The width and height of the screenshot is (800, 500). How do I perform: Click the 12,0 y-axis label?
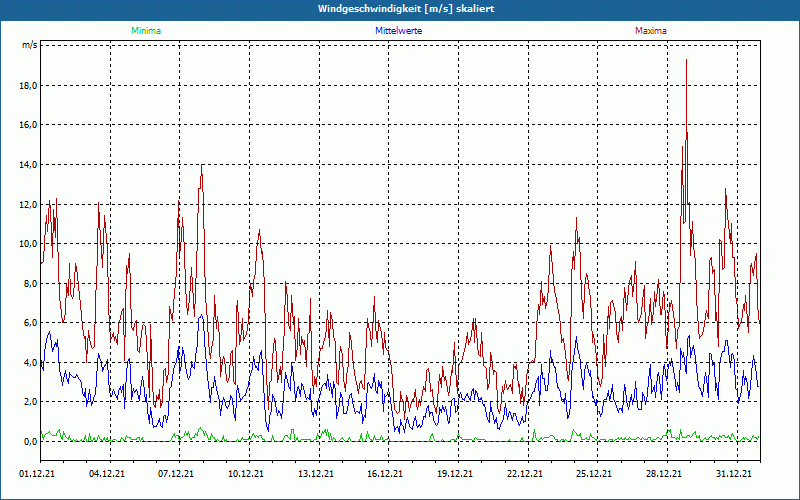(x=28, y=205)
